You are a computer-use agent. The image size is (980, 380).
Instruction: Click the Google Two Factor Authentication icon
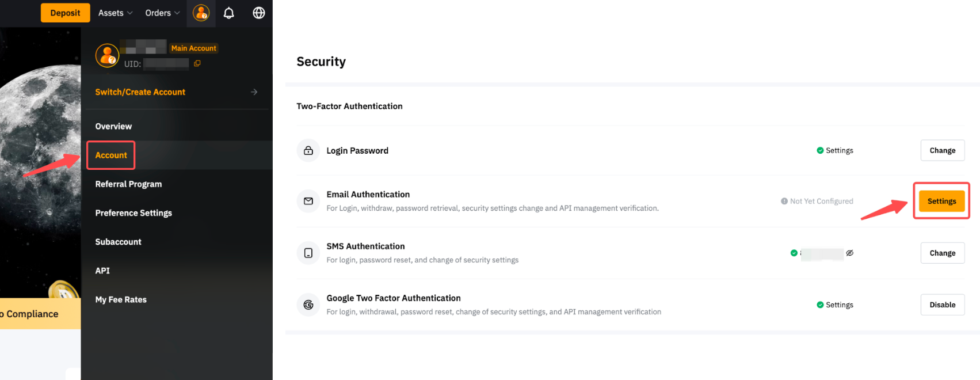(x=308, y=305)
